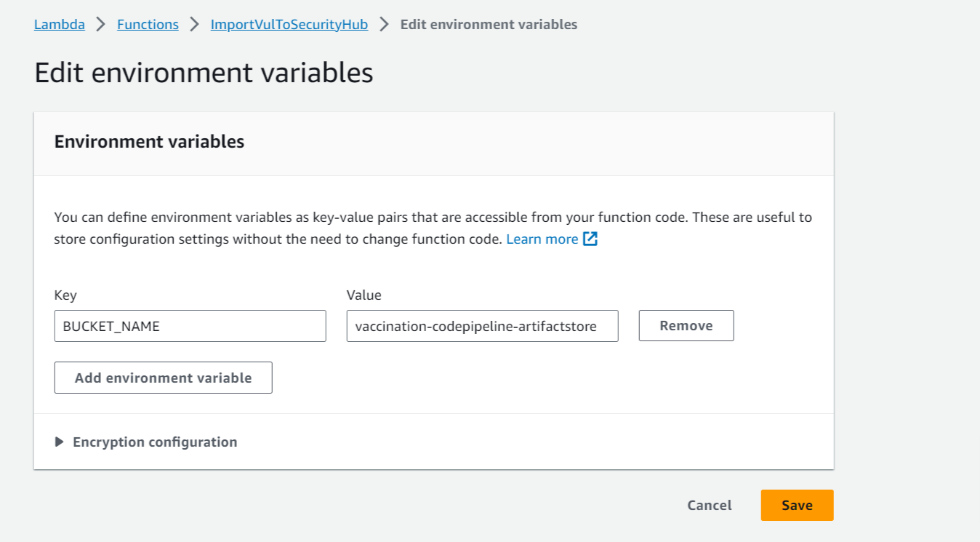Click the 'Environment variables' panel header
This screenshot has height=542, width=980.
coord(149,142)
